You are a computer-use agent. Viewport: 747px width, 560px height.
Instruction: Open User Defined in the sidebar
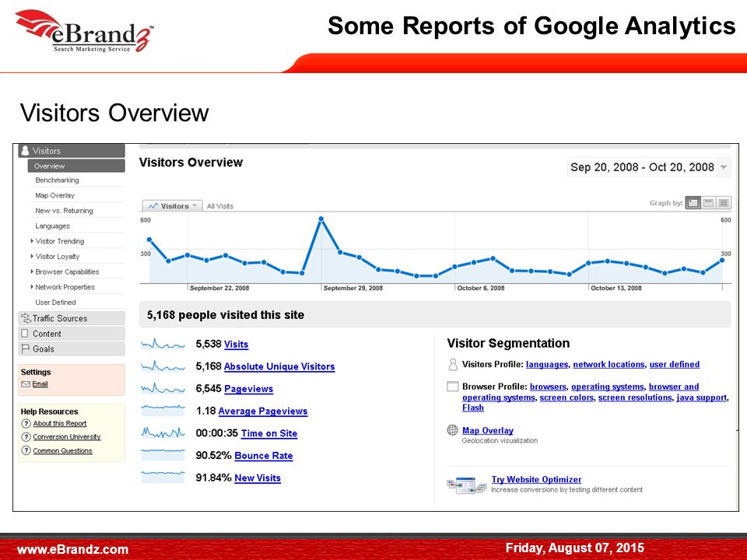point(55,302)
